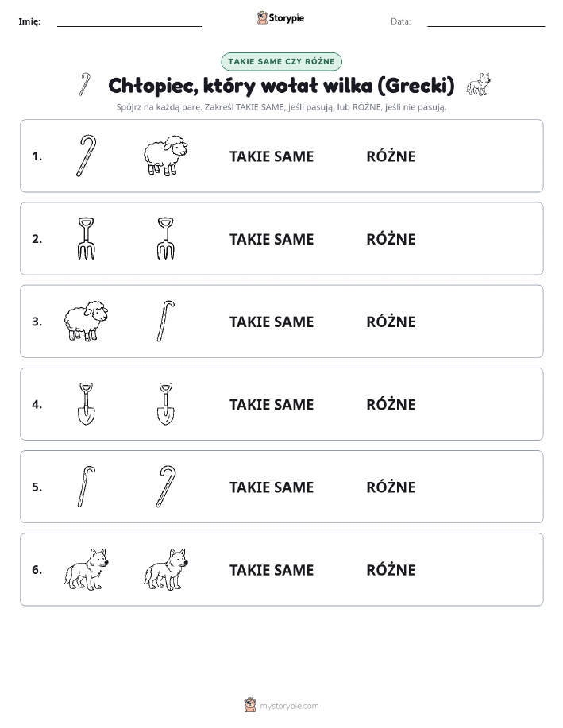This screenshot has width=563, height=728.
Task: Select RÓŻNE for row 1
Action: click(x=391, y=156)
